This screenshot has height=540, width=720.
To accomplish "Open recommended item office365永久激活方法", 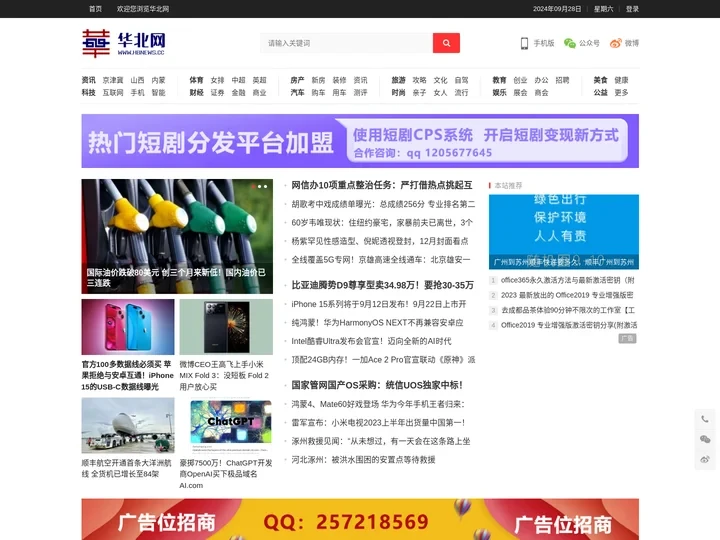I will click(568, 280).
